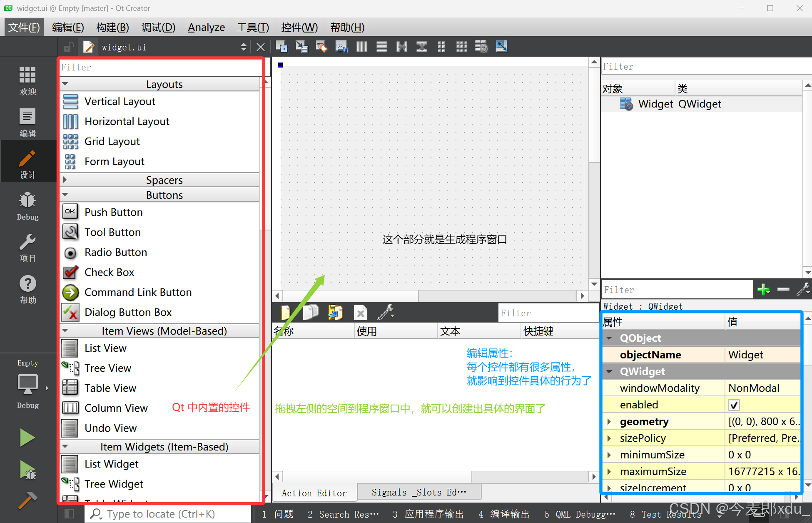The width and height of the screenshot is (812, 523).
Task: Select Radio Button widget item
Action: point(115,252)
